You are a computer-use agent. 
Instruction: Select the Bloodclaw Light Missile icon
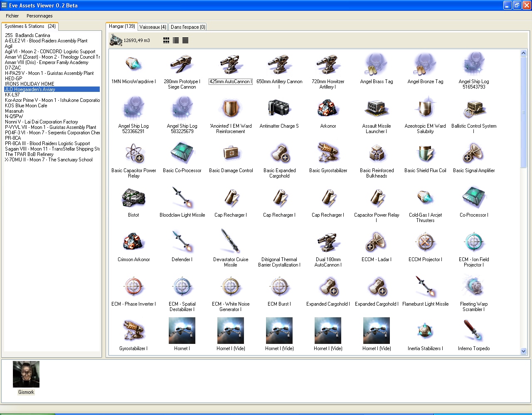click(182, 198)
